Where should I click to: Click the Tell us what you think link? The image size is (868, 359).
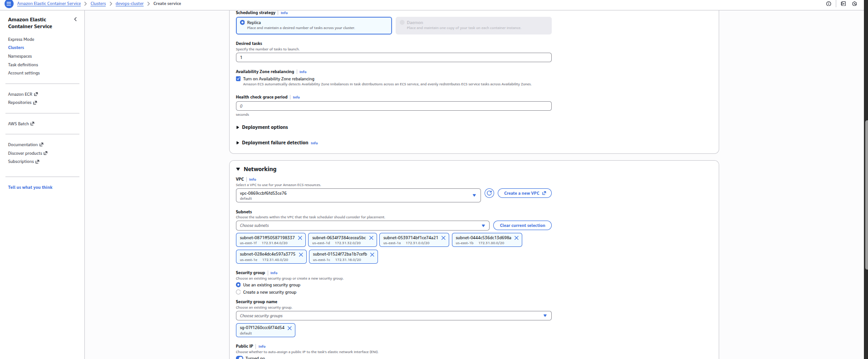pyautogui.click(x=30, y=187)
